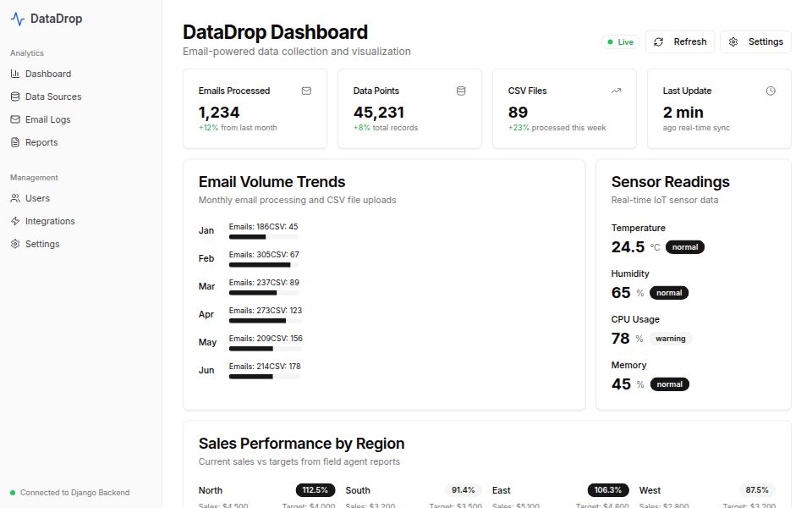Click the Jun email volume progress bar
The height and width of the screenshot is (508, 812).
[x=264, y=378]
